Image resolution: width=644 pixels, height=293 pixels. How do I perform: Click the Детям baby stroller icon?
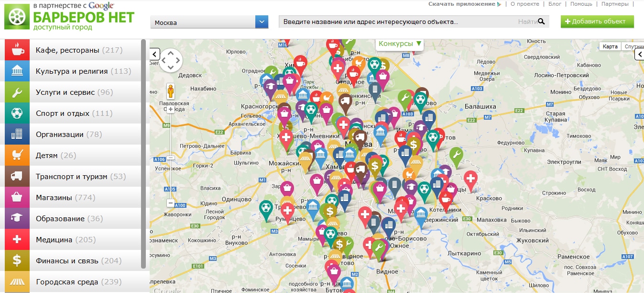pos(17,155)
